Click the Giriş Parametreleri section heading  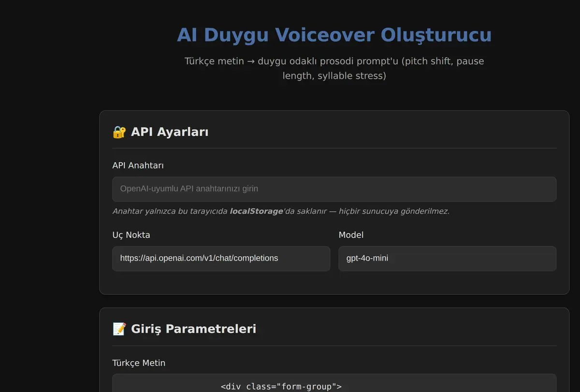(x=193, y=329)
